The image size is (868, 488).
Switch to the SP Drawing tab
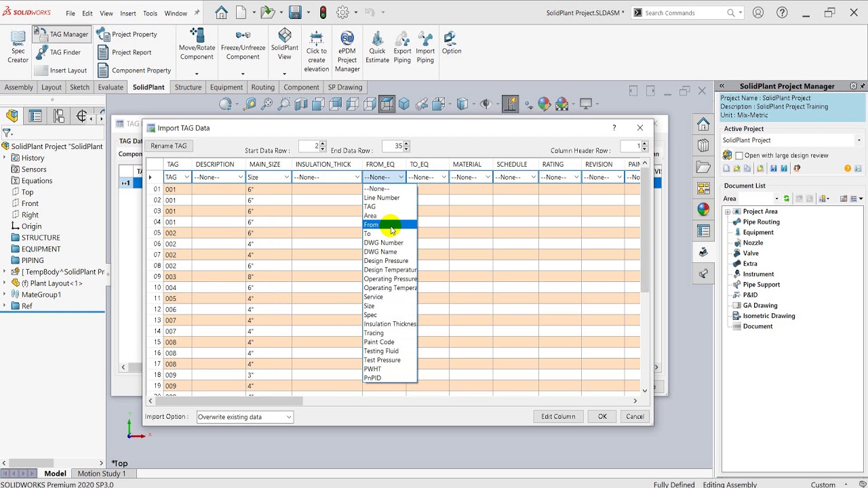coord(345,87)
